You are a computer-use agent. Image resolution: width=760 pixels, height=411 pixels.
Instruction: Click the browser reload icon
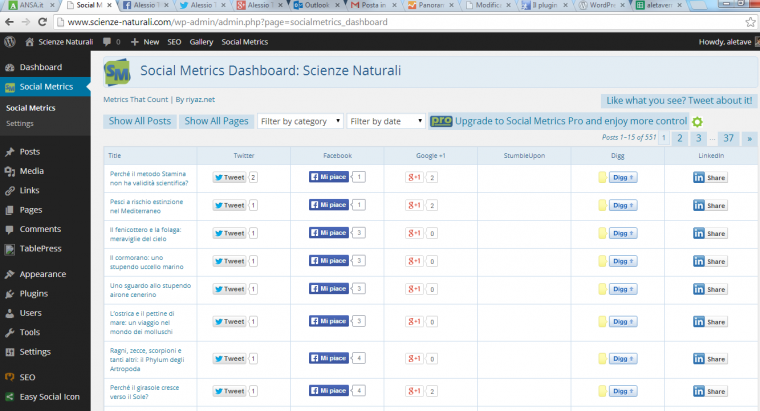click(42, 22)
